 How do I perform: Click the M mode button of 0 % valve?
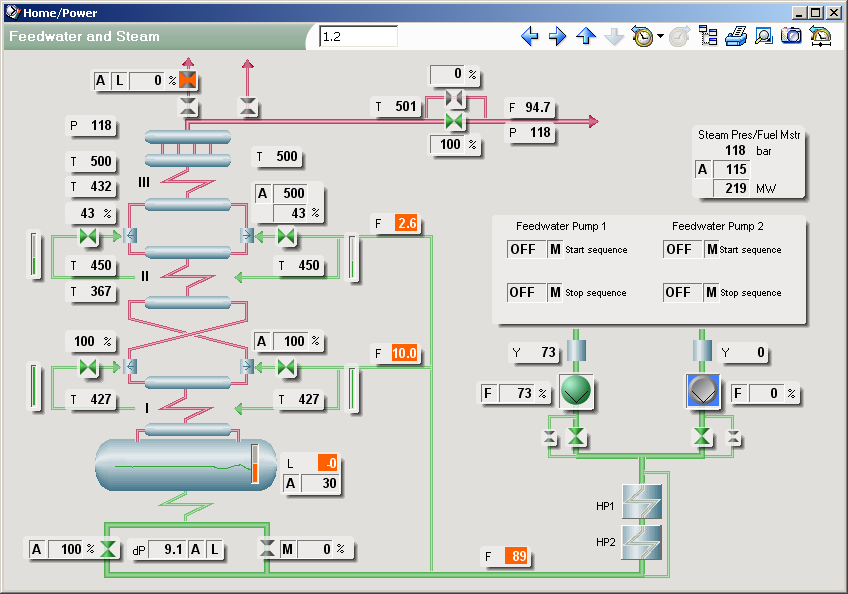point(287,549)
